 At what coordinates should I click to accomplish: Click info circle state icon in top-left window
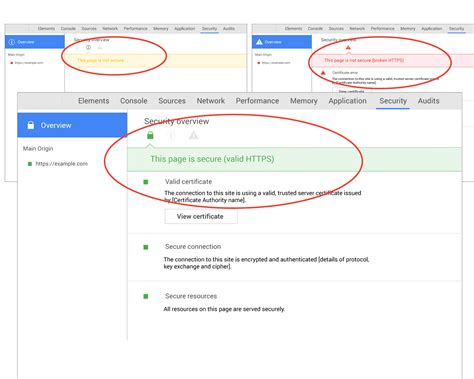(88, 47)
